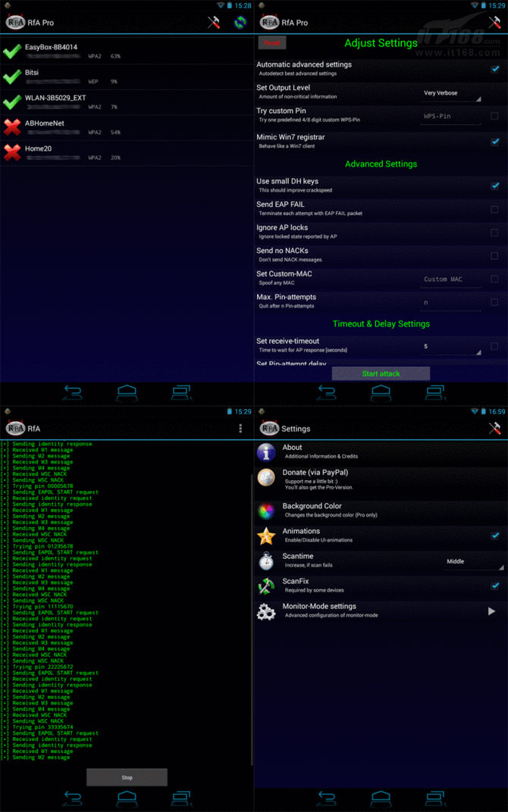Select green check next to Bitsi

[x=12, y=77]
